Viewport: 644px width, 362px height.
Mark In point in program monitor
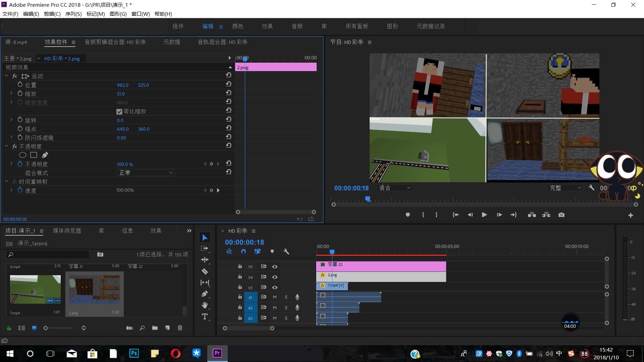click(423, 215)
